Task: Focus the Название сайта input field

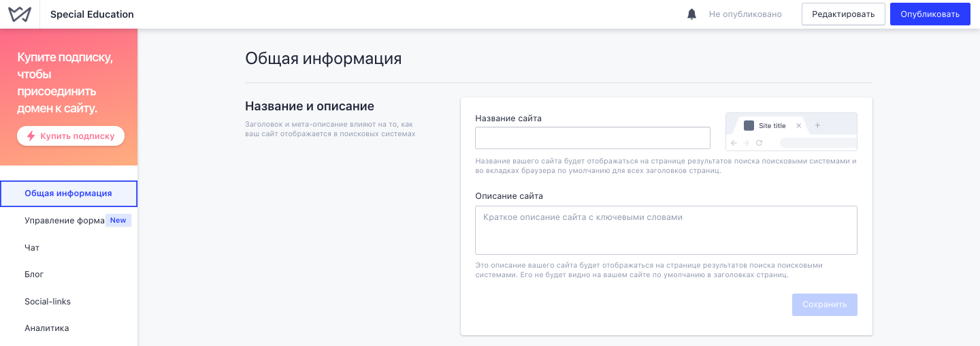Action: point(593,138)
